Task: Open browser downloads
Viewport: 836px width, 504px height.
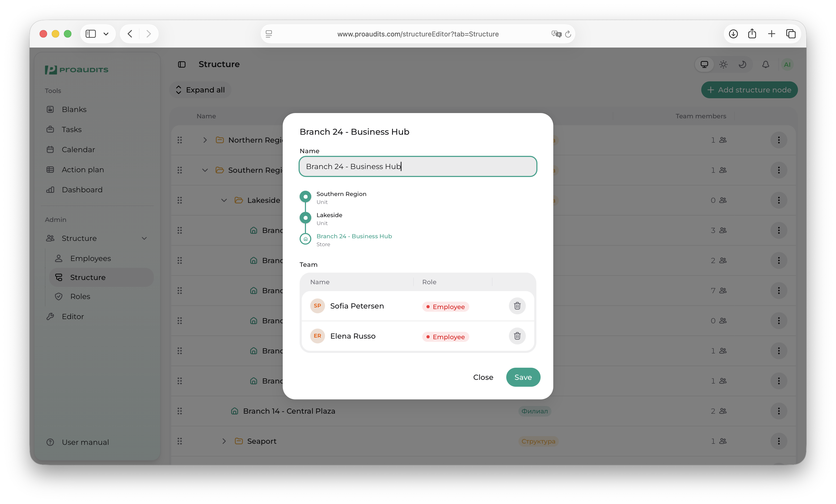Action: coord(733,34)
